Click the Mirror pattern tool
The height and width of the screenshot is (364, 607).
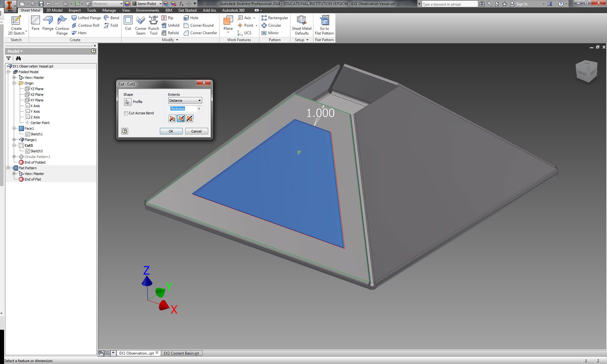click(x=270, y=33)
